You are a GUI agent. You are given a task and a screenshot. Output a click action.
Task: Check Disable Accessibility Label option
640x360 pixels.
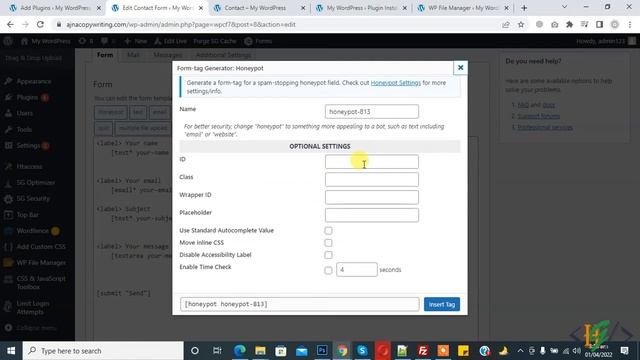coord(328,255)
